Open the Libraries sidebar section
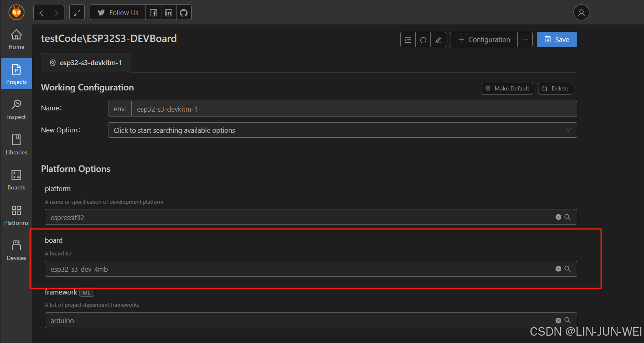The width and height of the screenshot is (644, 343). point(16,145)
